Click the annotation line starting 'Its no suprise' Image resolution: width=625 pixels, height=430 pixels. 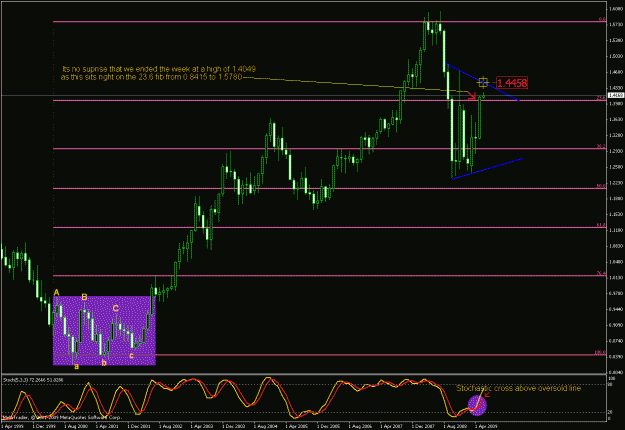tap(159, 69)
